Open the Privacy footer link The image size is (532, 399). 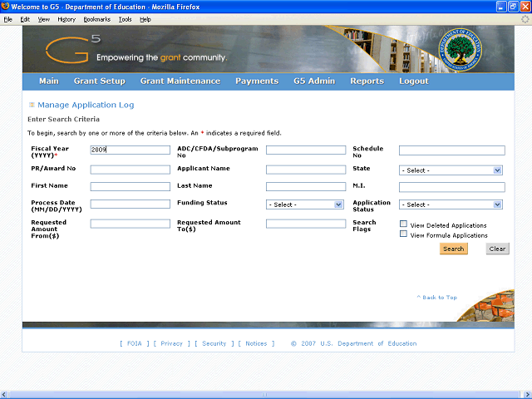click(x=172, y=343)
